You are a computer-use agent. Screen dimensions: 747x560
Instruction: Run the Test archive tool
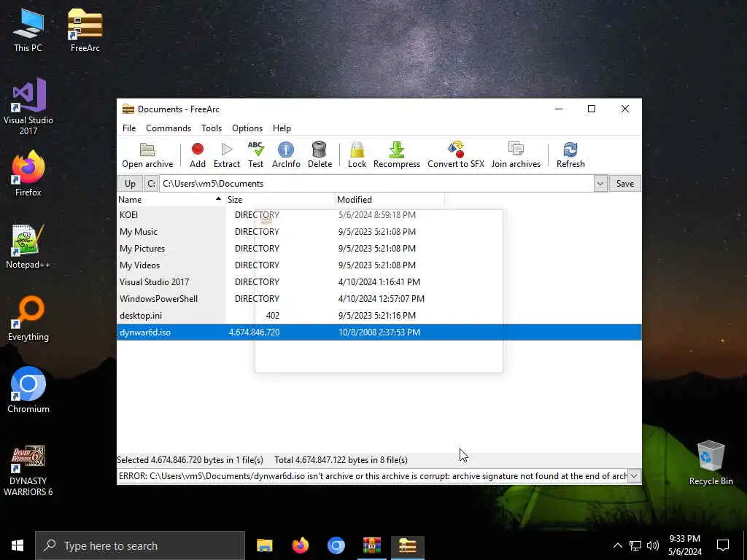coord(256,155)
